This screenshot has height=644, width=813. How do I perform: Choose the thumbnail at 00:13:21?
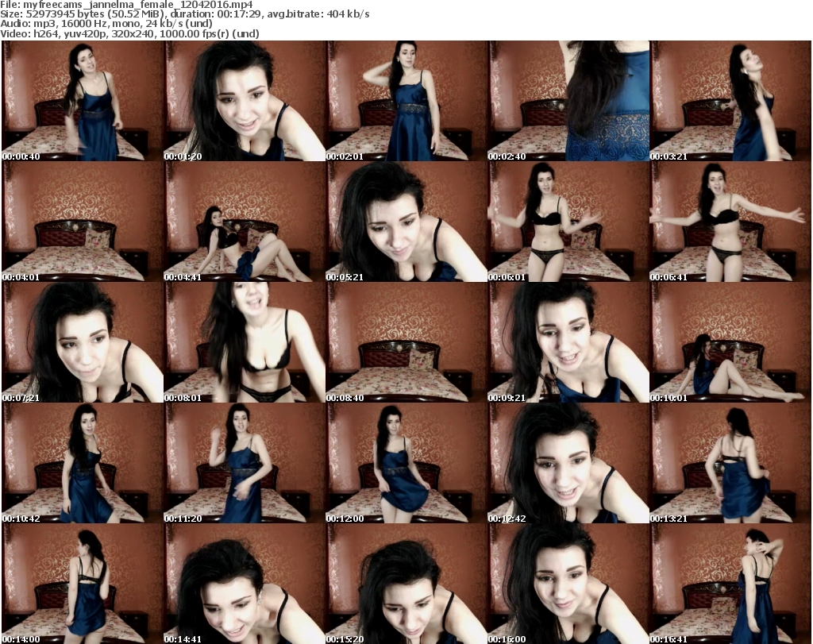[x=730, y=463]
